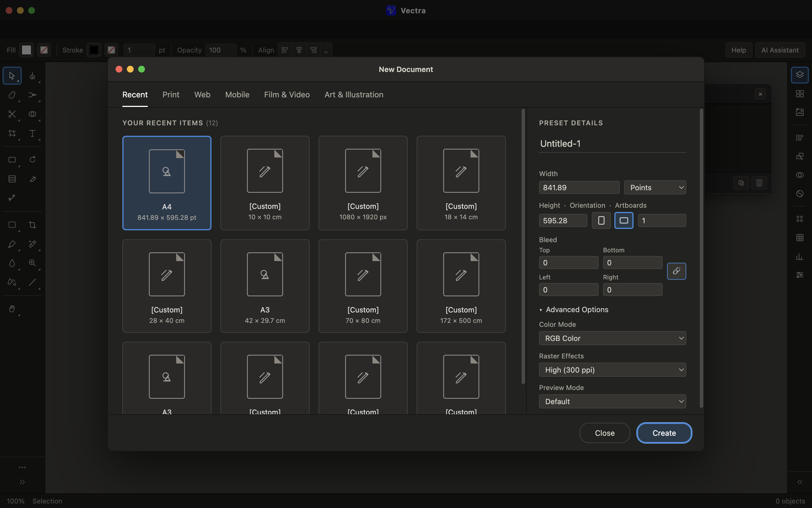Open the Points units dropdown
Screen dimensions: 812x508
pyautogui.click(x=655, y=187)
